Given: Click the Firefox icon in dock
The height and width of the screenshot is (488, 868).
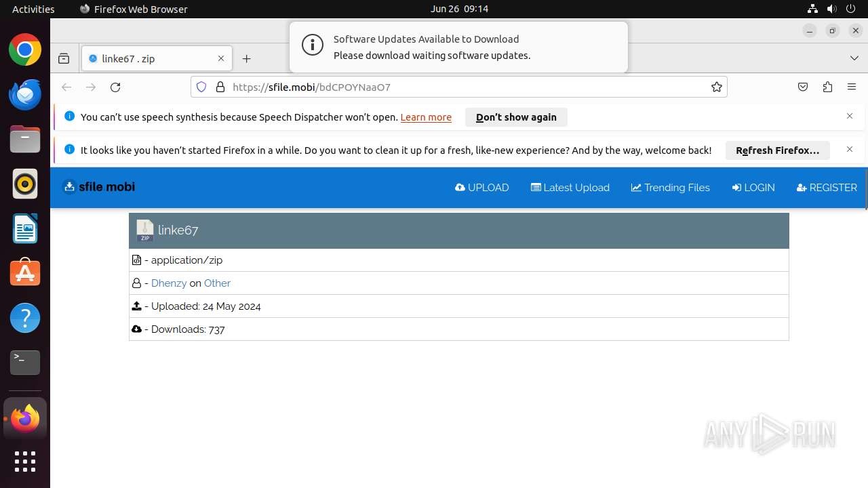Looking at the screenshot, I should (x=25, y=418).
